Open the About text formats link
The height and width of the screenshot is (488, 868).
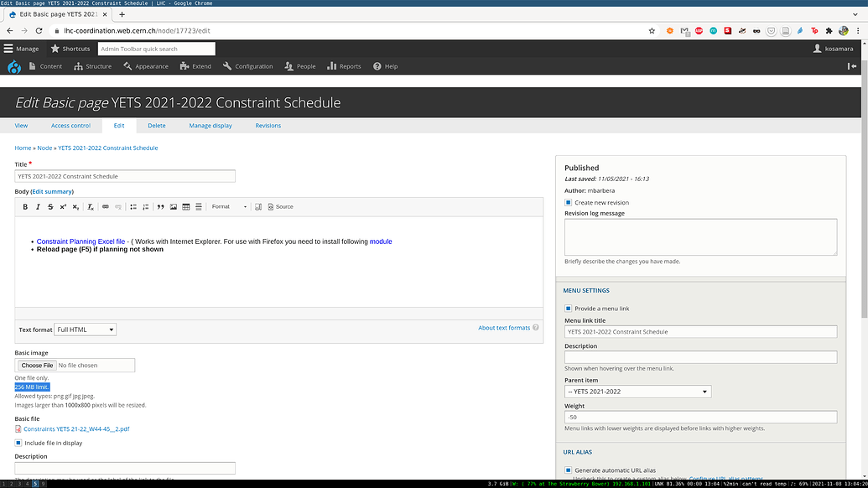[504, 328]
